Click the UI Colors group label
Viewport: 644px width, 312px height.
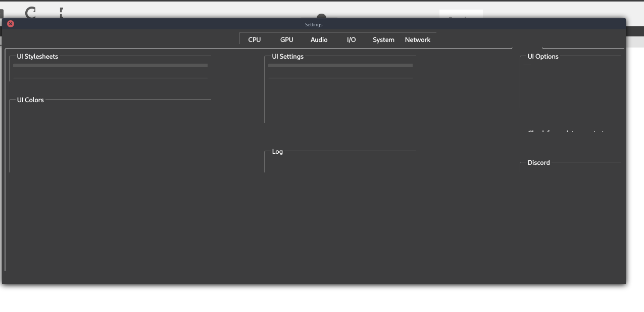tap(30, 100)
